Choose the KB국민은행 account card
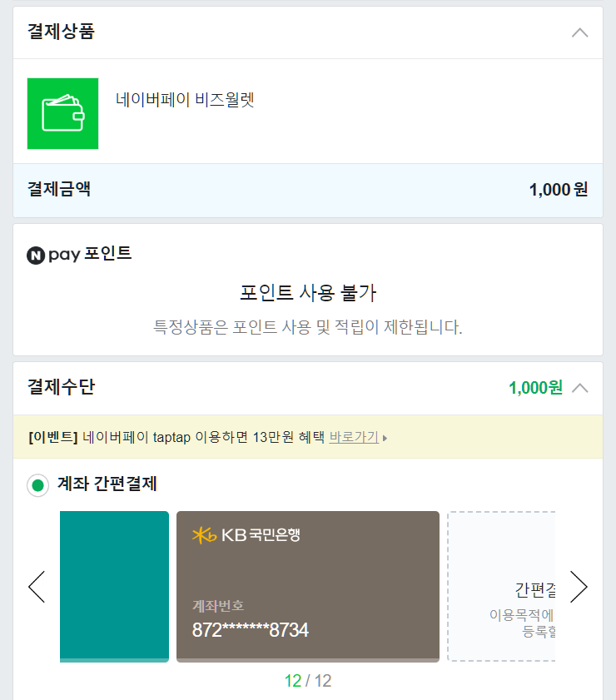This screenshot has width=616, height=700. coord(308,586)
